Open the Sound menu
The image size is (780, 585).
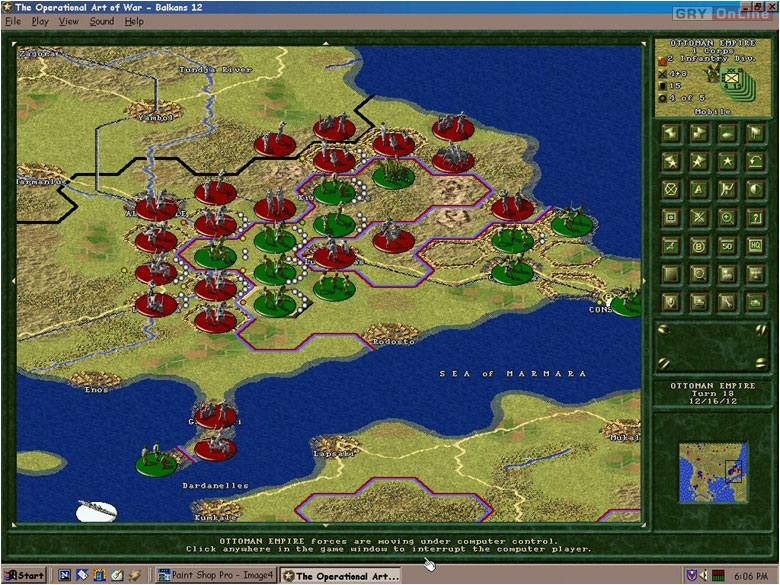click(x=102, y=21)
